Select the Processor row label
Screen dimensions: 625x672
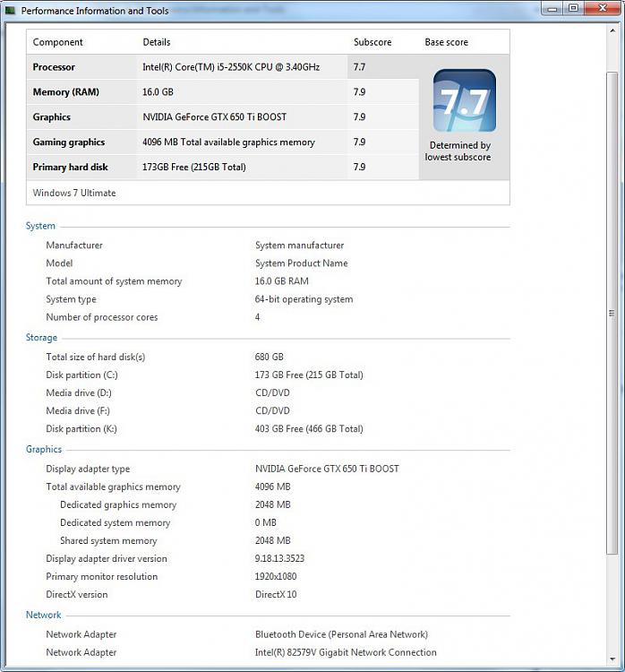pyautogui.click(x=54, y=67)
